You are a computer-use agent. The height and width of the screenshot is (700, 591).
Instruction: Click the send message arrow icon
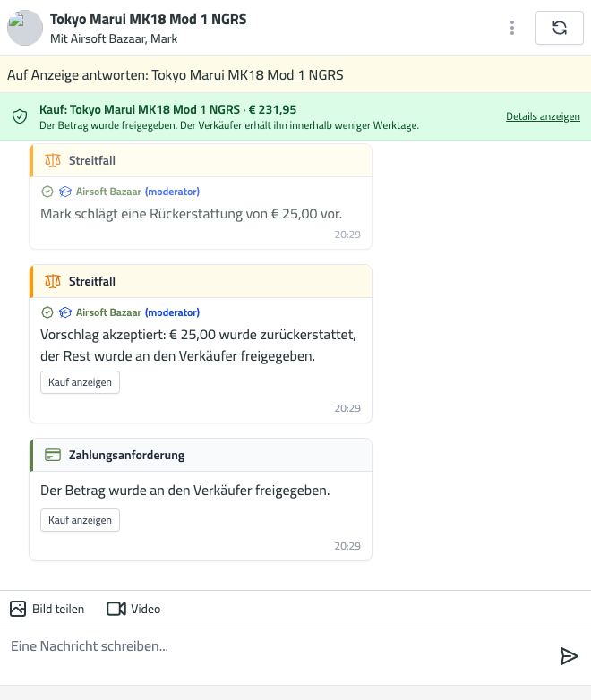[570, 656]
